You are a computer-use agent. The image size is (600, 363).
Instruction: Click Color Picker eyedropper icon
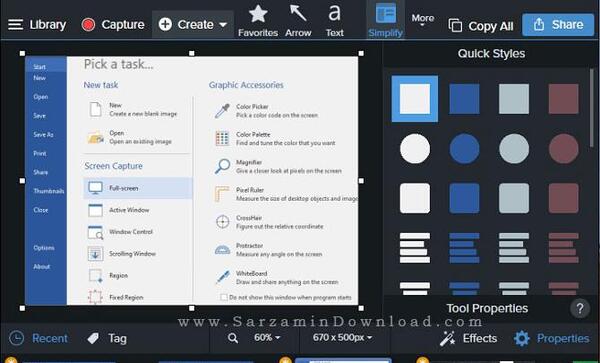click(x=222, y=111)
